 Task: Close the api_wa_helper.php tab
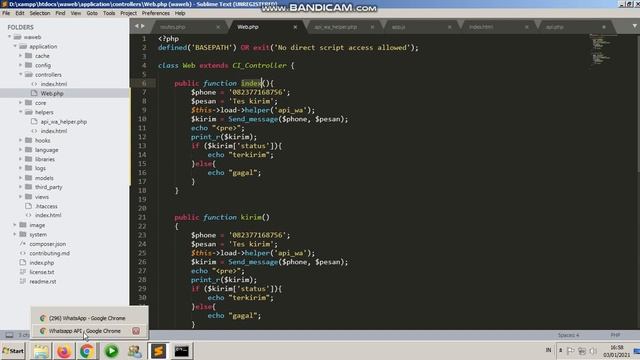click(372, 27)
